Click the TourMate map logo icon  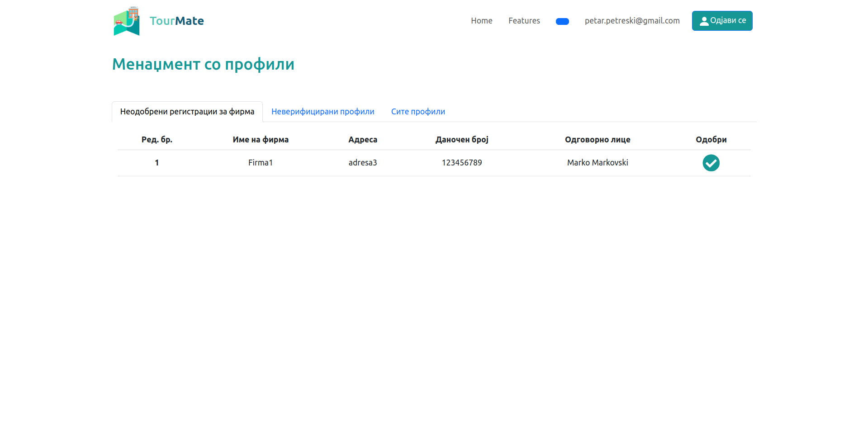click(127, 21)
